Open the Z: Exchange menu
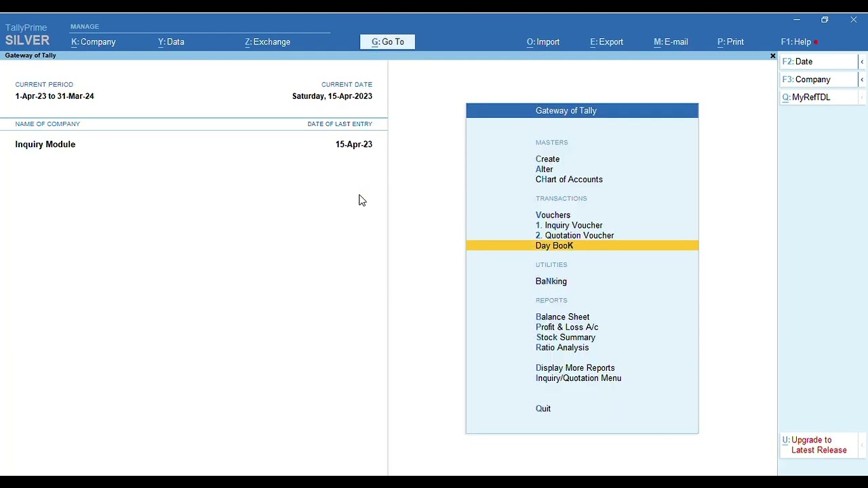The height and width of the screenshot is (488, 868). [x=267, y=42]
